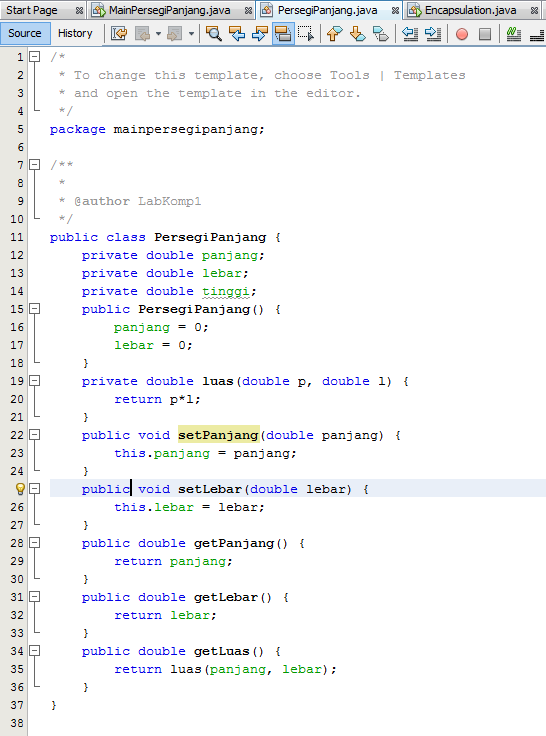Close the MainPersegiPanjang.java tab
Viewport: 546px width, 736px height.
click(x=248, y=10)
